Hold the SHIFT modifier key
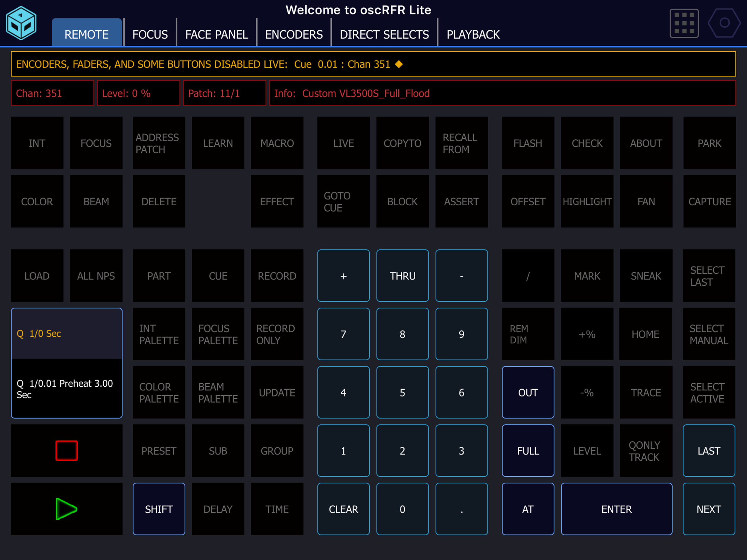 [x=159, y=509]
